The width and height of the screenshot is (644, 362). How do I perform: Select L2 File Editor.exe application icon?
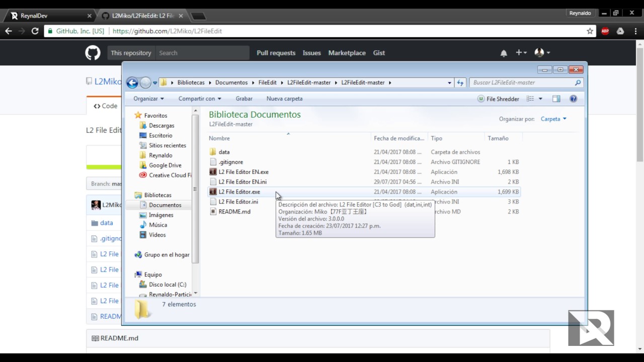[213, 192]
